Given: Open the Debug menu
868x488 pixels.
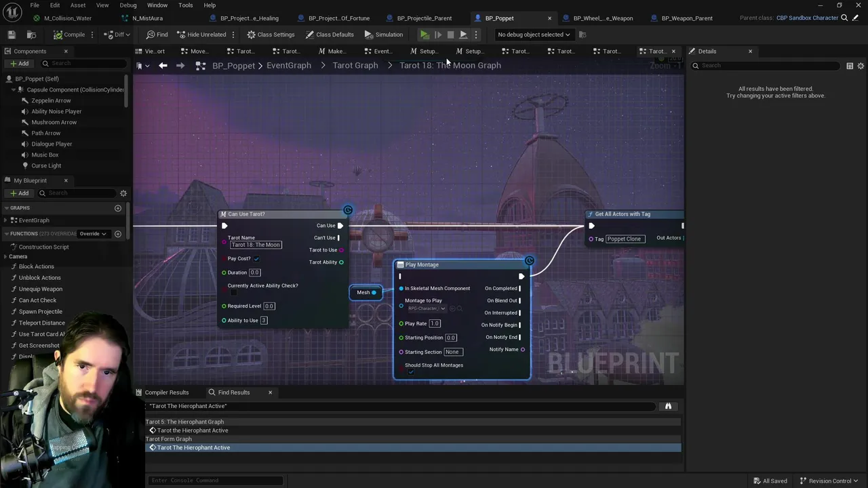Looking at the screenshot, I should pos(128,5).
